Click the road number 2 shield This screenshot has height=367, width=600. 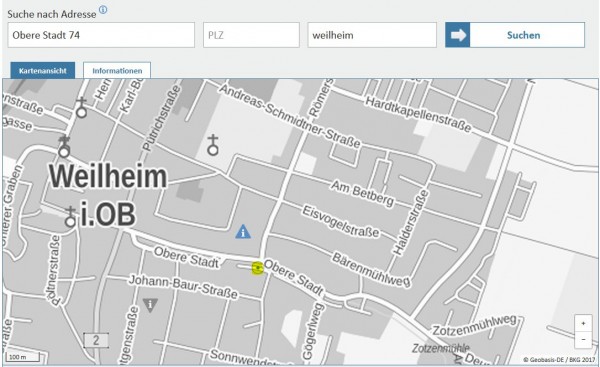[x=96, y=340]
